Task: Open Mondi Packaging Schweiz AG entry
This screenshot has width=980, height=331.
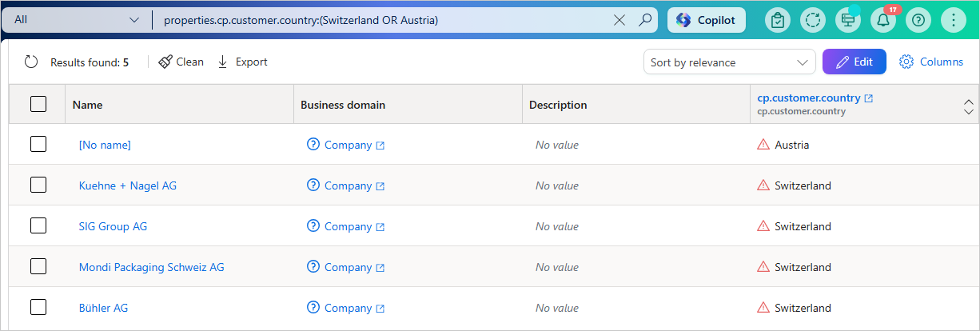Action: [x=151, y=267]
